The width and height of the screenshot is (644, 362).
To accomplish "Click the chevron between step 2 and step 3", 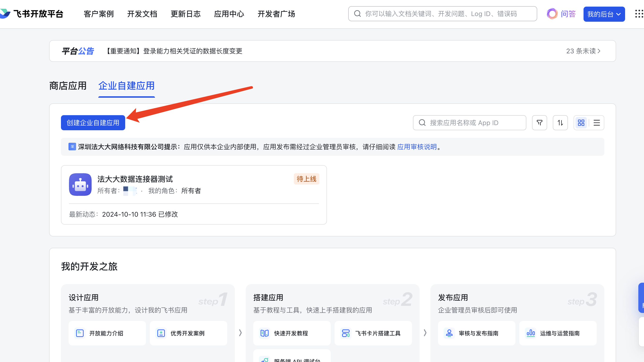I will tap(425, 333).
